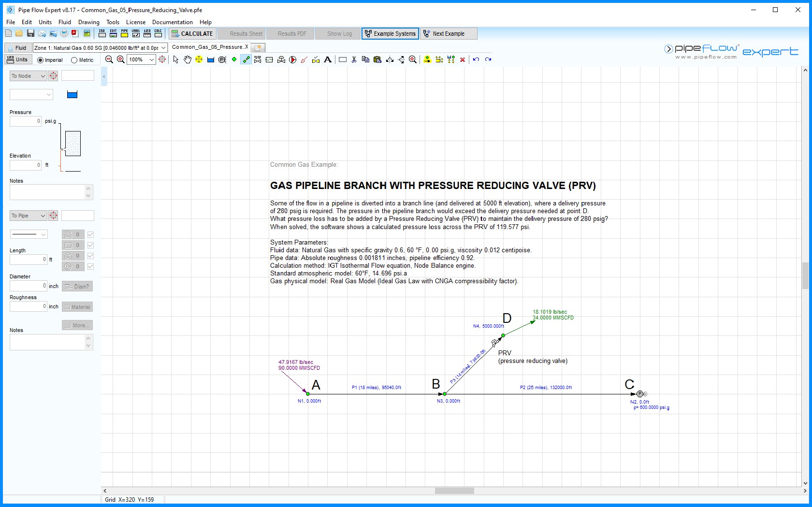812x507 pixels.
Task: Click the paste clipboard icon
Action: (377, 59)
